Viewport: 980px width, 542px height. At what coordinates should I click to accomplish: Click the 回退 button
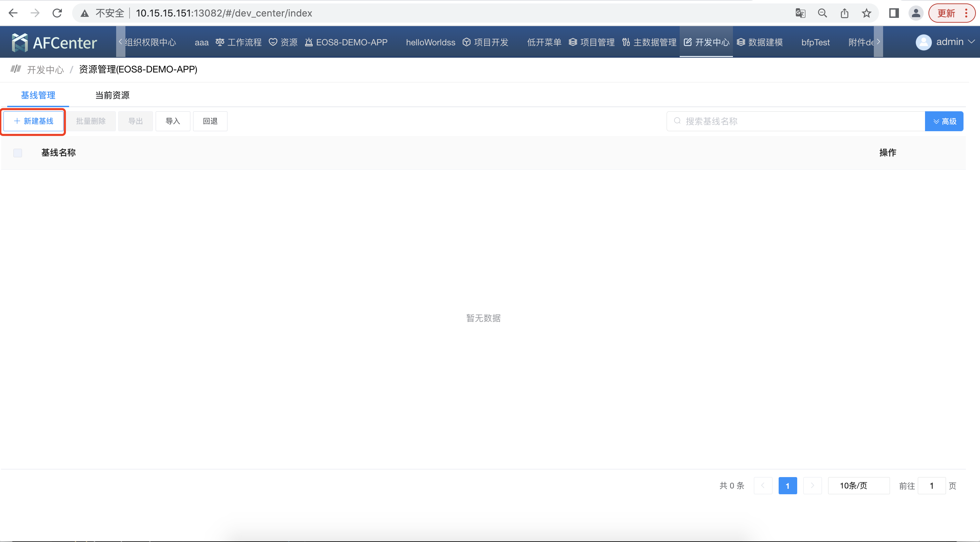[x=210, y=121]
